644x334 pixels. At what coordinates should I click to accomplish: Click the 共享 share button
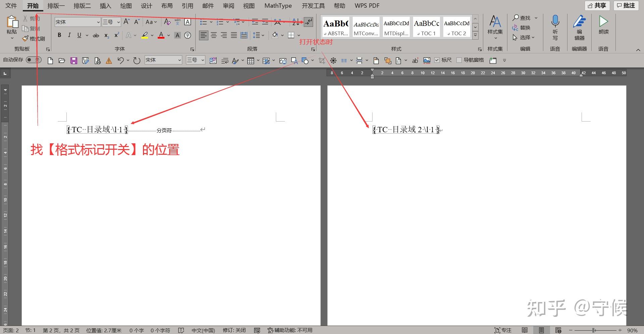pyautogui.click(x=597, y=6)
